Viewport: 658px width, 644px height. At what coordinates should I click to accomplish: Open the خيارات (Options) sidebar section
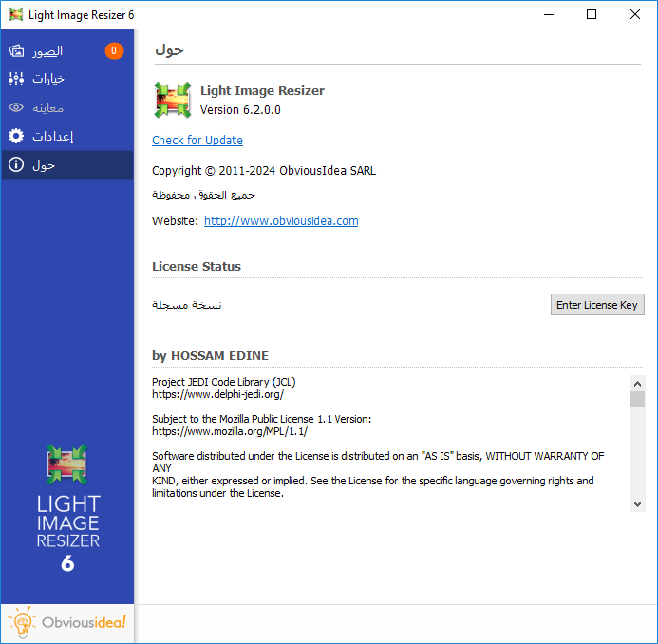[x=67, y=79]
